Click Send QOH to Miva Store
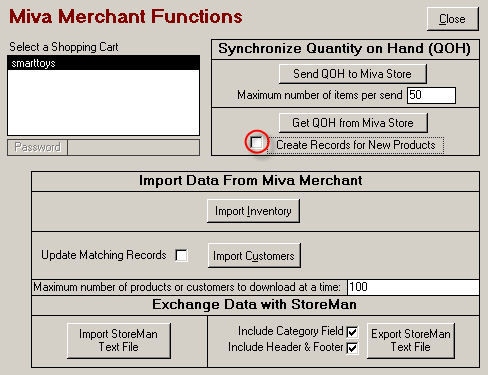 click(x=353, y=74)
